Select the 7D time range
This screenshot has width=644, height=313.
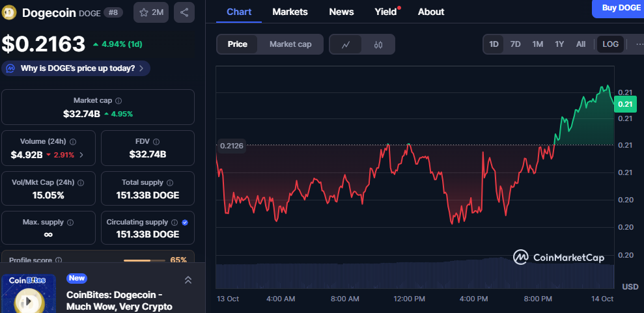click(515, 44)
